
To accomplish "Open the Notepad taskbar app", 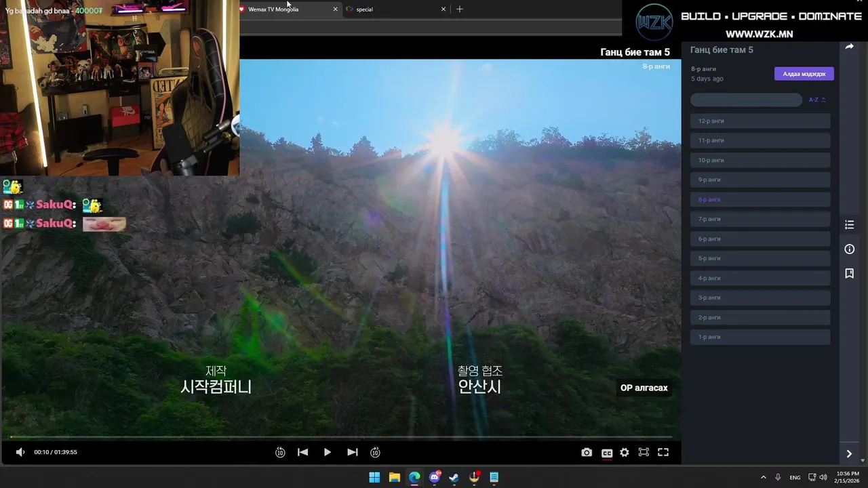I will pos(494,478).
